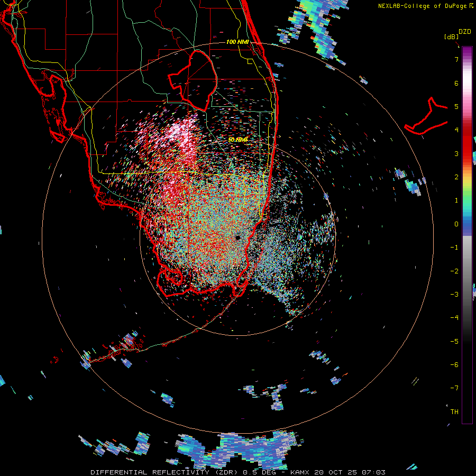Click the 100 NMI range ring label

point(237,42)
